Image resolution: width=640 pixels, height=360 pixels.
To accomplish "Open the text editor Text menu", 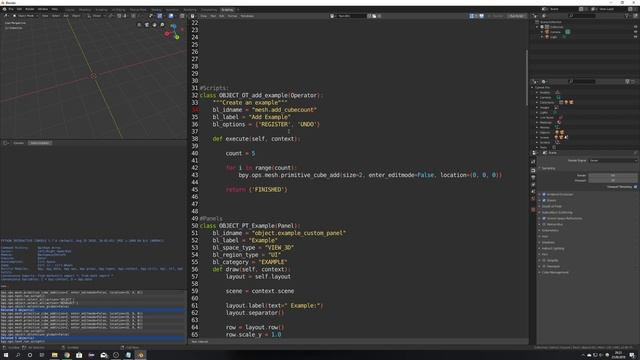I will click(x=213, y=16).
